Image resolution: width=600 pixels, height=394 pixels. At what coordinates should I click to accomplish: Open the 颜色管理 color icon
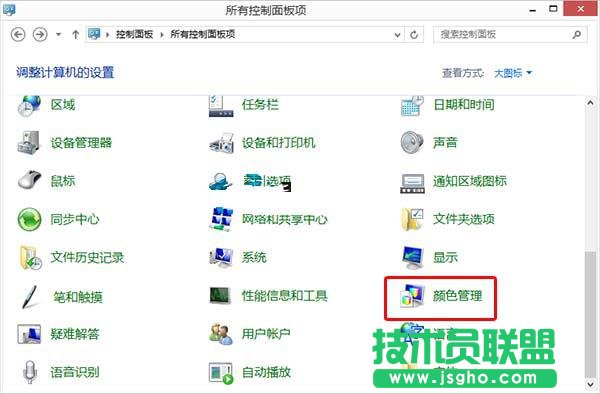(412, 296)
